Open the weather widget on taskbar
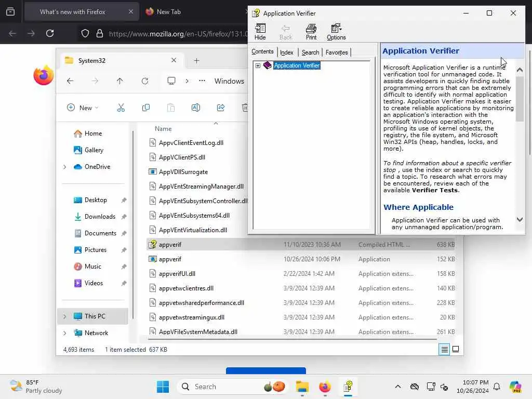Screen dimensions: 532x399 [x=36, y=387]
